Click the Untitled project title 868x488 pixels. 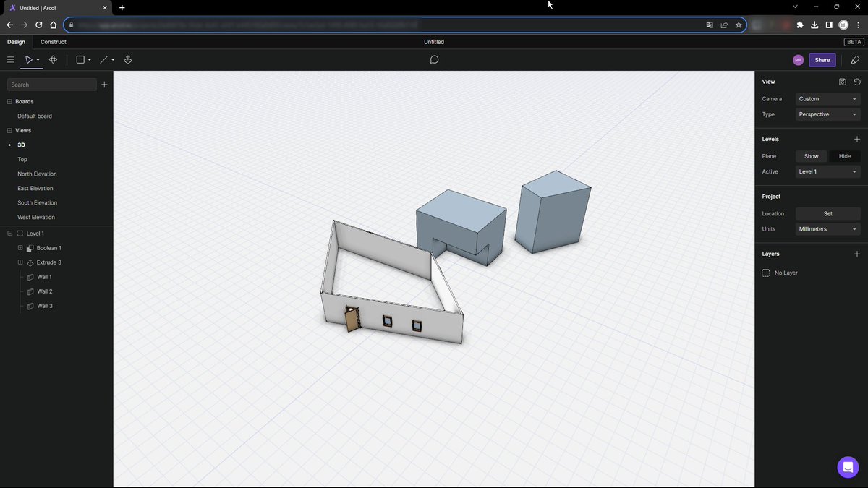pyautogui.click(x=434, y=42)
